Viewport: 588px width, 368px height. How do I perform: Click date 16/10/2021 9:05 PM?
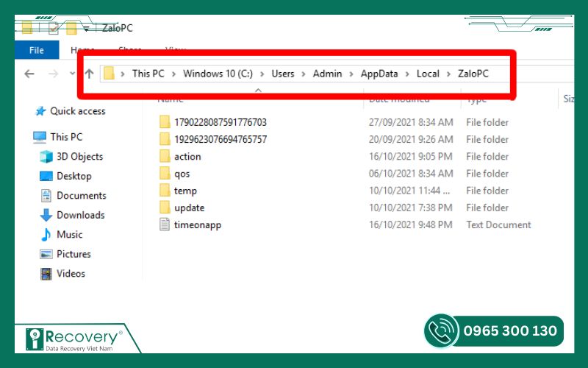click(411, 157)
